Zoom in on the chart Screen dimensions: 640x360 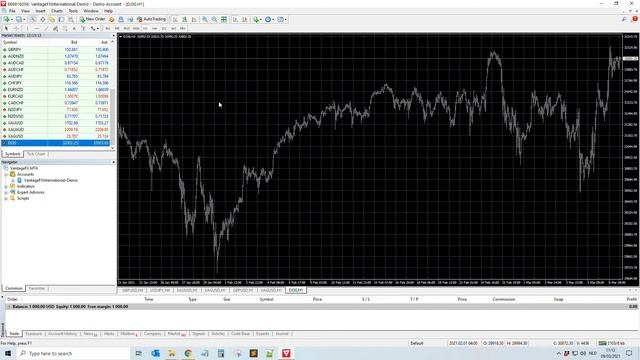click(x=205, y=19)
